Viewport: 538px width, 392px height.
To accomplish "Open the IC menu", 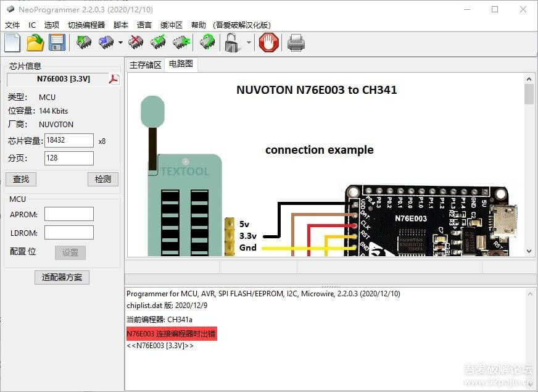I will 32,25.
